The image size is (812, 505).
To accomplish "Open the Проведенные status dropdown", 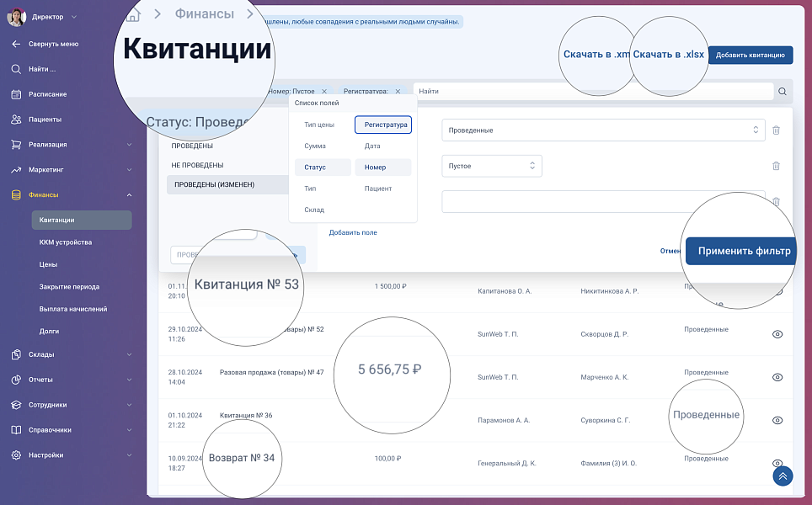I will [x=602, y=130].
